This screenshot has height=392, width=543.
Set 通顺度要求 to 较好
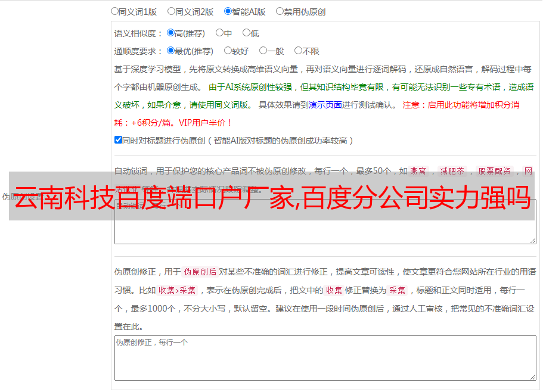tap(228, 51)
